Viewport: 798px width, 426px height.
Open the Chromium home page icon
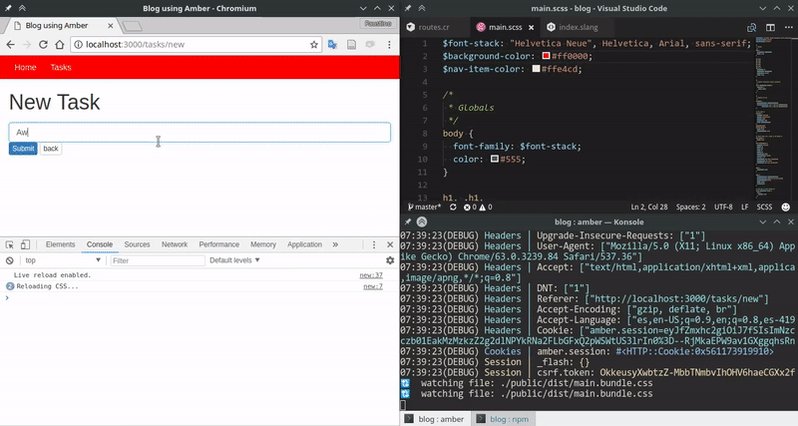click(60, 45)
